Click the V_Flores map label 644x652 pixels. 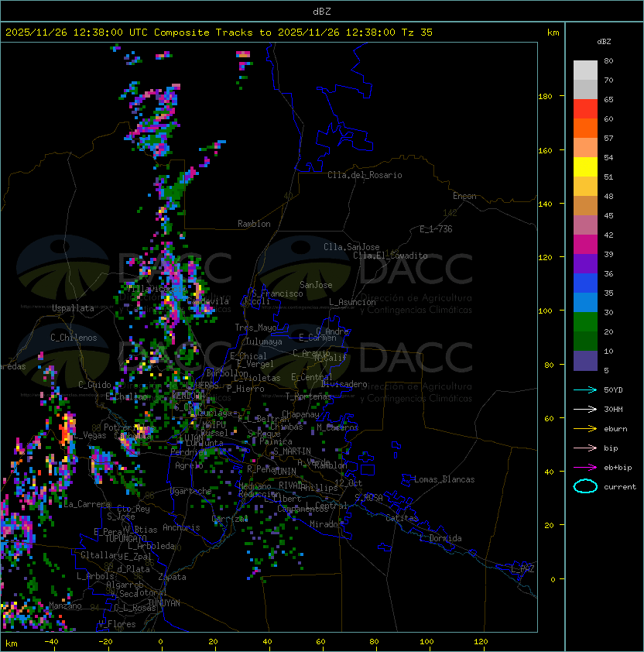[x=117, y=624]
